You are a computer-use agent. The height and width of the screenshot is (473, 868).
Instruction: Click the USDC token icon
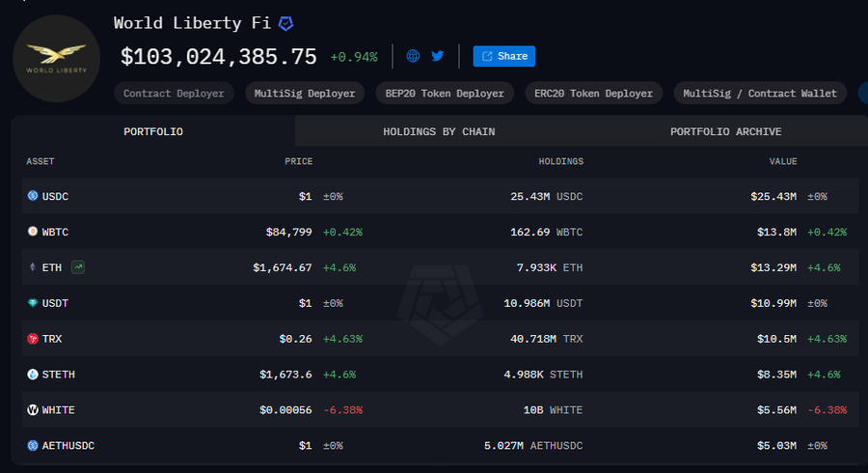pyautogui.click(x=33, y=196)
